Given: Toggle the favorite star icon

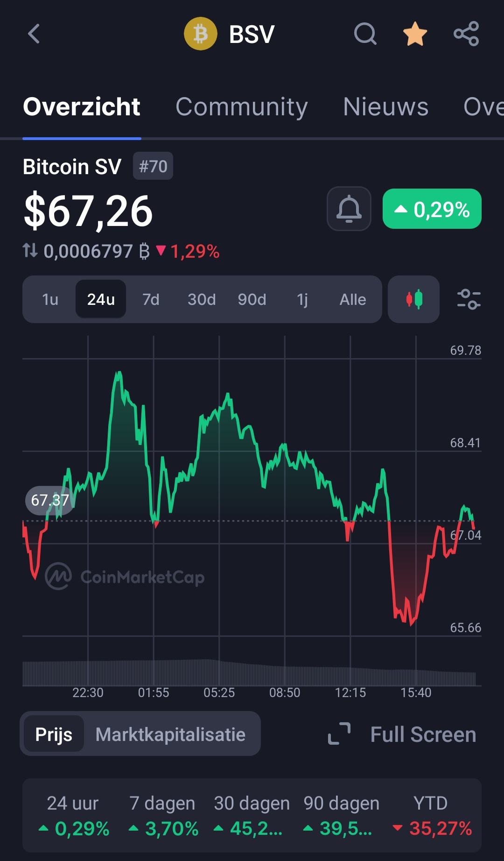Looking at the screenshot, I should pyautogui.click(x=415, y=34).
